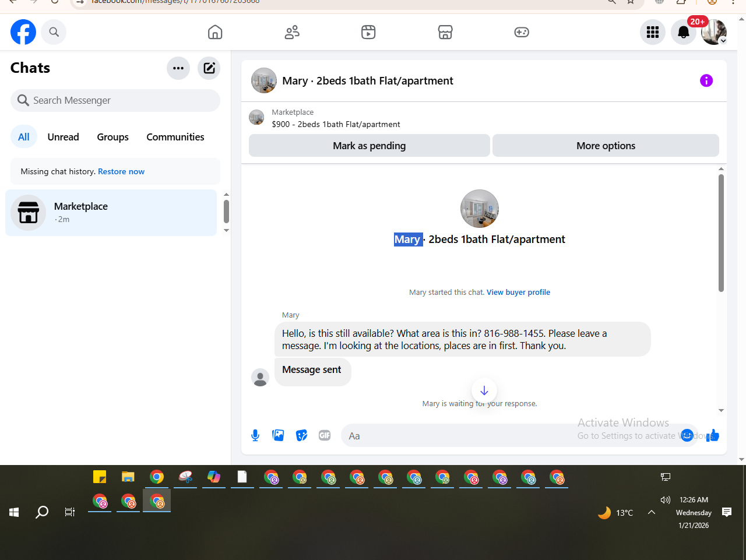Click "Mary is waiting for your response." text
746x560 pixels.
pyautogui.click(x=480, y=403)
